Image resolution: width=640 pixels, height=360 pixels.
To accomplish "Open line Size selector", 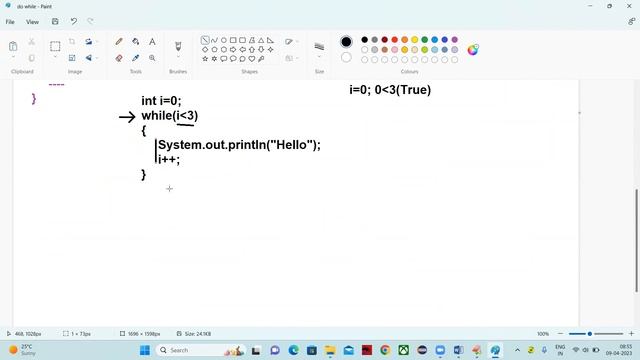I will click(319, 47).
